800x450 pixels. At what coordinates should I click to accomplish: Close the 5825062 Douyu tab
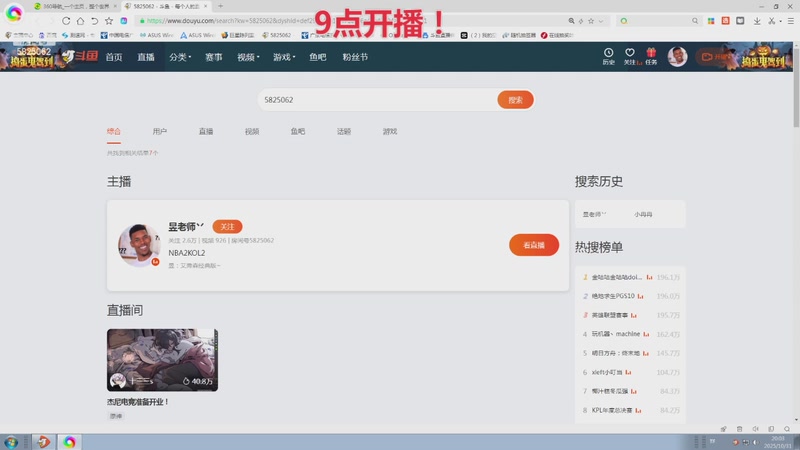tap(206, 6)
